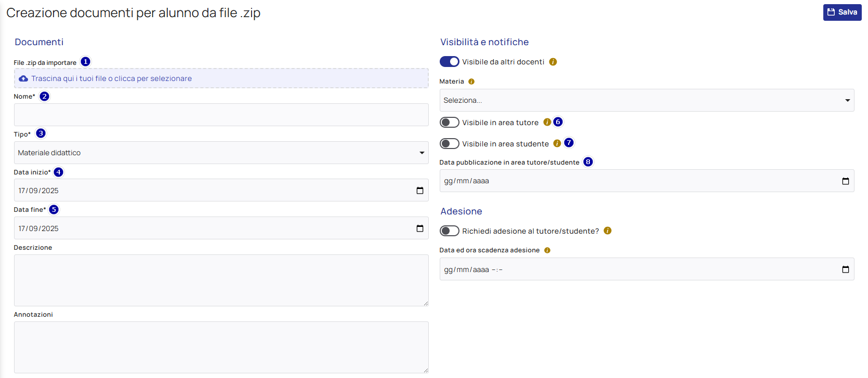Image resolution: width=868 pixels, height=378 pixels.
Task: Click the Documenti heading
Action: coord(39,42)
